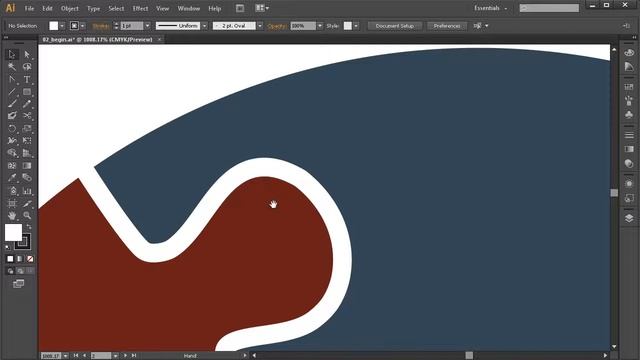Select the Scale tool
The height and width of the screenshot is (360, 640).
[x=27, y=129]
